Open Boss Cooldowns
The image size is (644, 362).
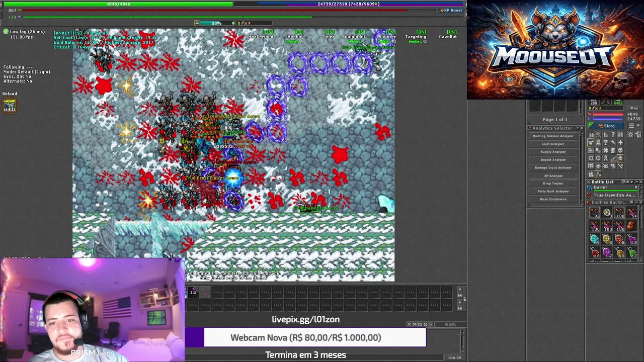pyautogui.click(x=553, y=199)
